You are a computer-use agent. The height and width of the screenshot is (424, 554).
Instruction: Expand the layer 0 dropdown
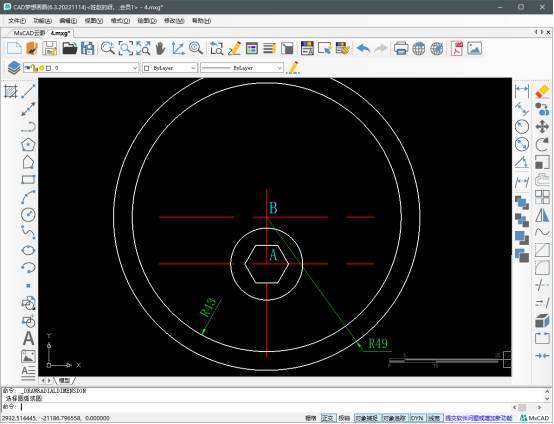coord(81,68)
